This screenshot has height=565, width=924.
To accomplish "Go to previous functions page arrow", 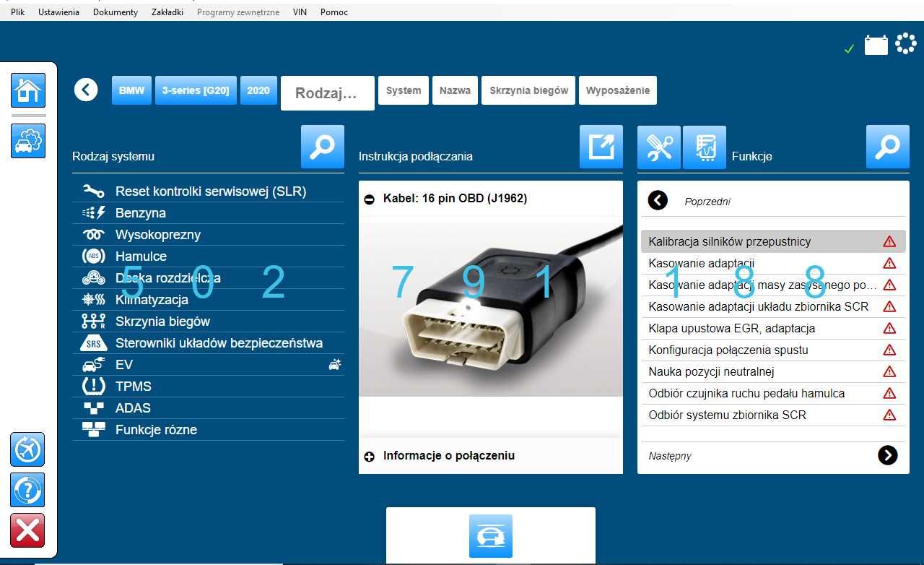I will click(x=658, y=199).
